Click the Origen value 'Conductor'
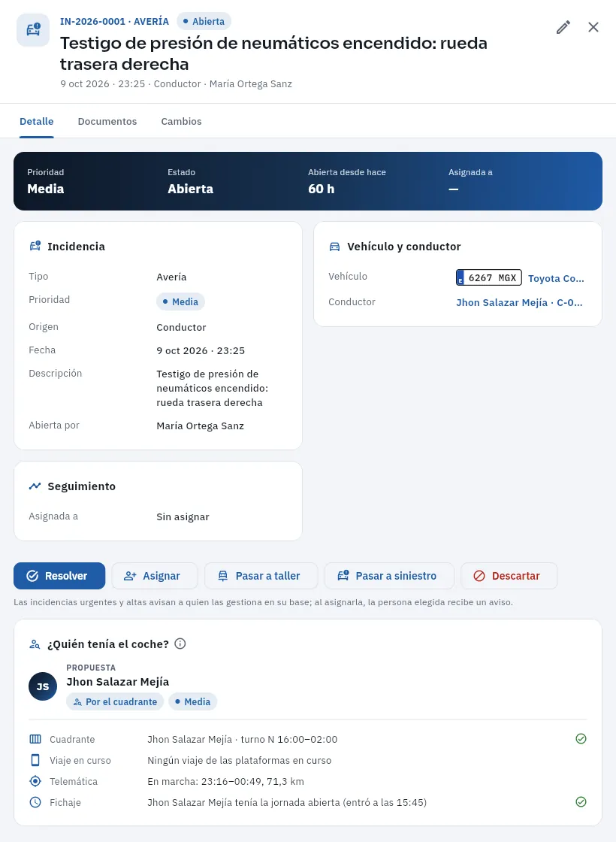The height and width of the screenshot is (842, 616). coord(181,328)
